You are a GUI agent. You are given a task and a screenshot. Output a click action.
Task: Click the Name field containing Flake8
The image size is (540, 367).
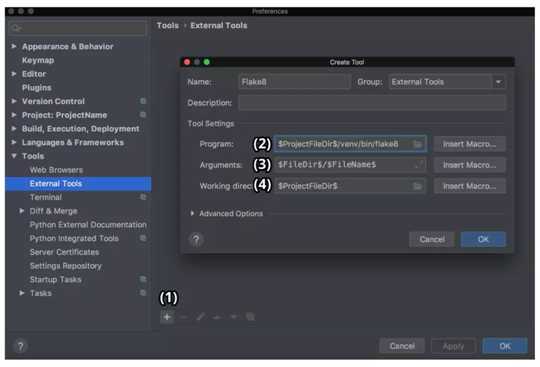point(294,82)
